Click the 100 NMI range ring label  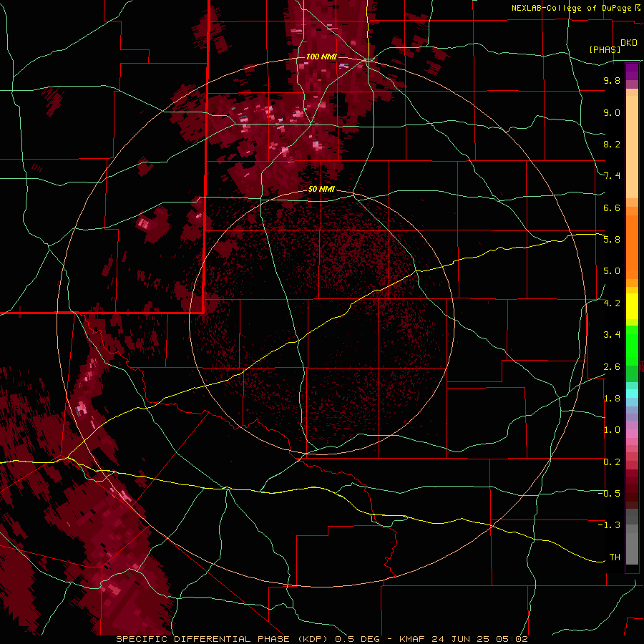point(321,57)
